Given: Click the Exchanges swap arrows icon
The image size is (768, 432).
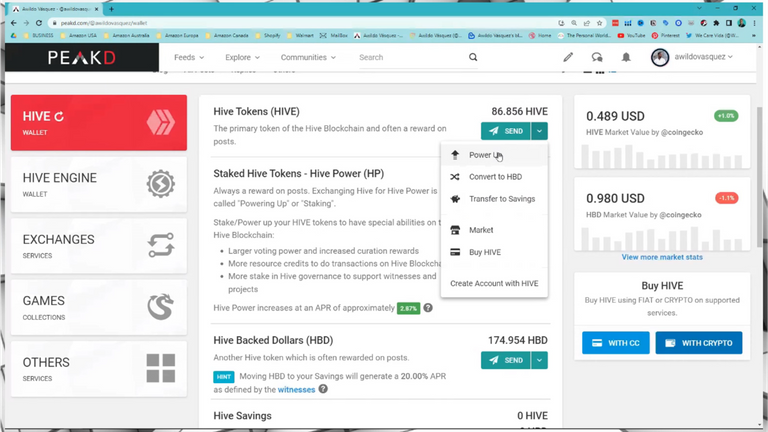Looking at the screenshot, I should pyautogui.click(x=161, y=245).
